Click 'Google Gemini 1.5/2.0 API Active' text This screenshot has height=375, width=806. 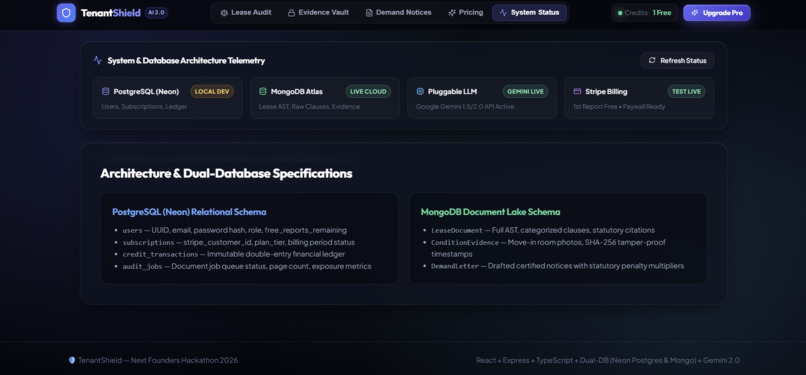click(x=465, y=107)
